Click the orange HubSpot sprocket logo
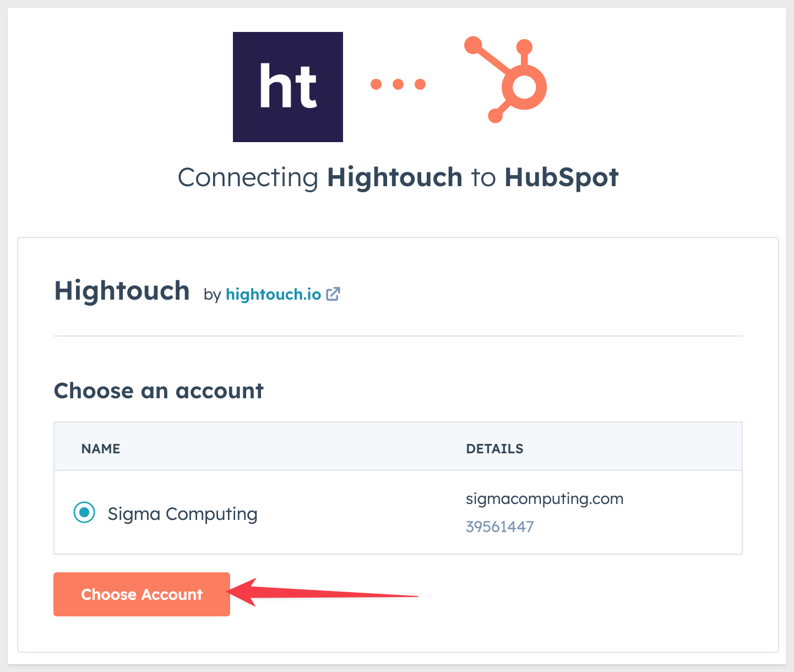Screen dimensions: 794x672 pos(505,80)
